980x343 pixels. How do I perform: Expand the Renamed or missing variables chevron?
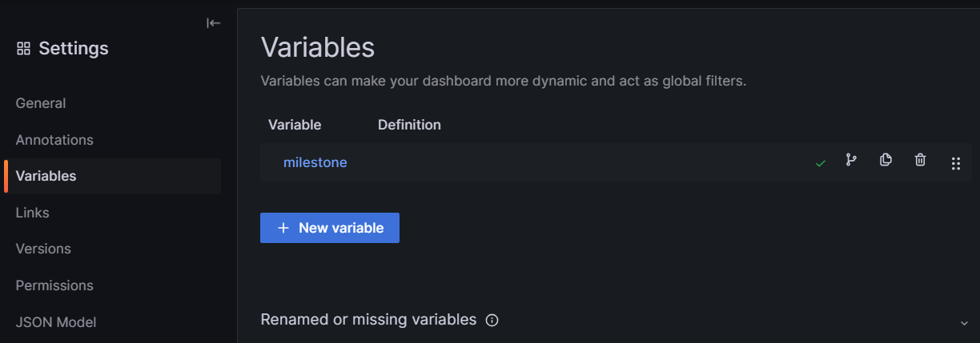coord(963,322)
